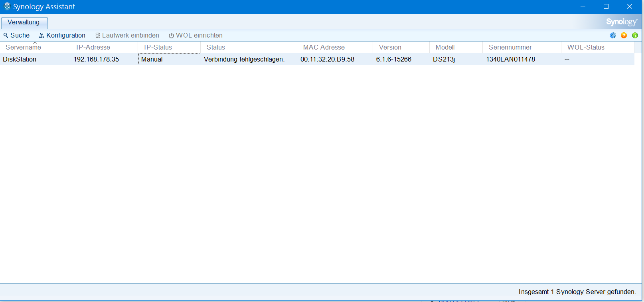Open help via the orange question icon
The height and width of the screenshot is (302, 644).
coord(624,36)
